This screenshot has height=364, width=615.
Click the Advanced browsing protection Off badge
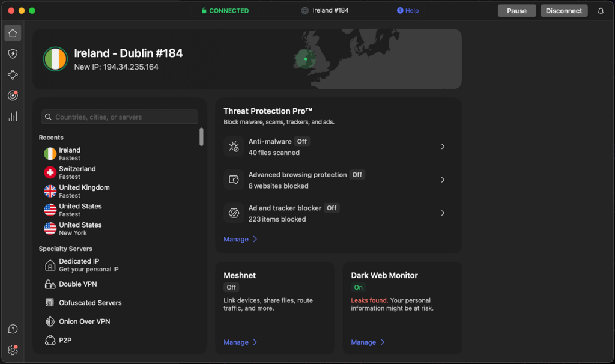tap(357, 175)
